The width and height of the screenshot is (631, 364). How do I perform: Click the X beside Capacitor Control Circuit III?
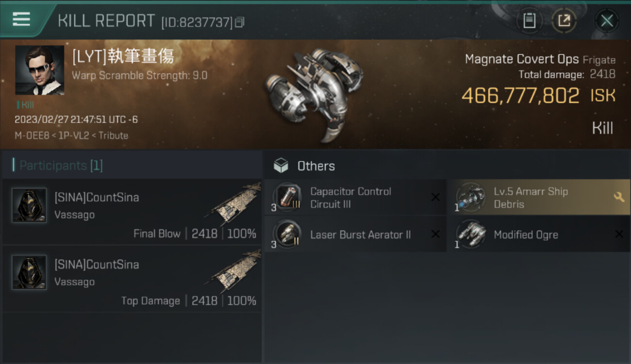coord(435,197)
